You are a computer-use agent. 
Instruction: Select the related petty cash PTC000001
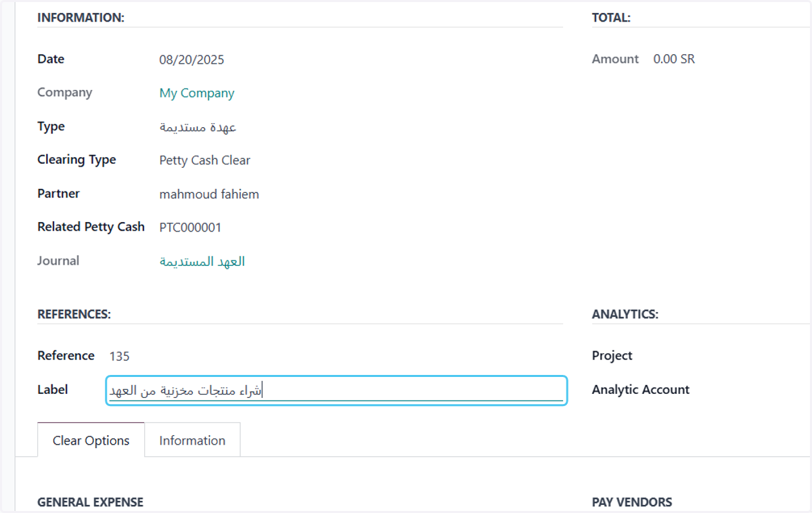[190, 227]
